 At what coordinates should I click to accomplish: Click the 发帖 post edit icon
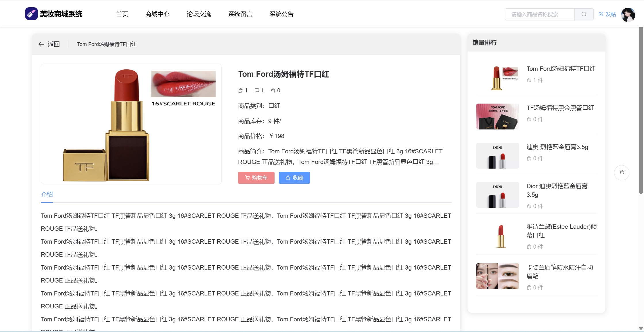(x=601, y=14)
